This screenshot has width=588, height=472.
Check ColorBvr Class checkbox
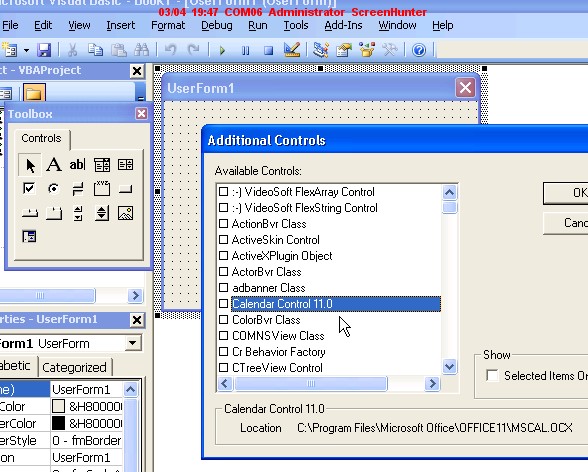pyautogui.click(x=224, y=320)
